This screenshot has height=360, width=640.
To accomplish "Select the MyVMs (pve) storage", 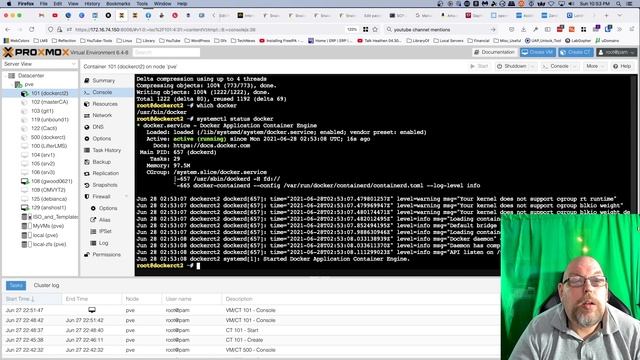I will [48, 226].
